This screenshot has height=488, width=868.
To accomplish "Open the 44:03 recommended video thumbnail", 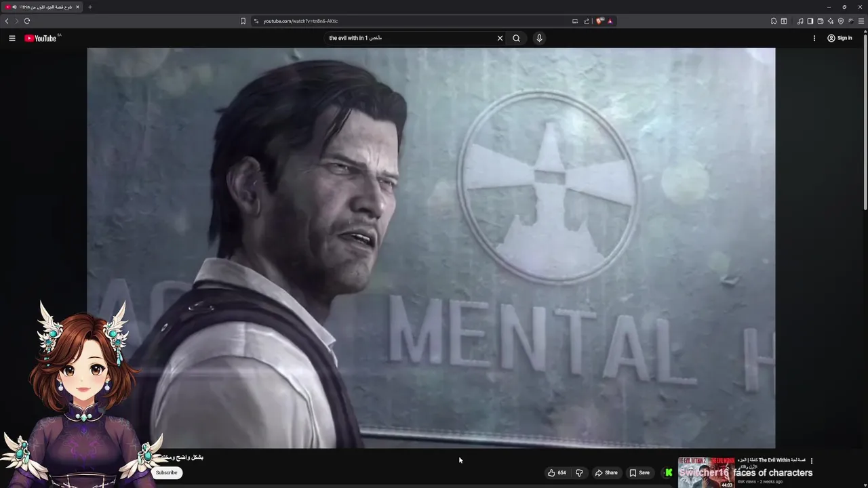I will 707,472.
